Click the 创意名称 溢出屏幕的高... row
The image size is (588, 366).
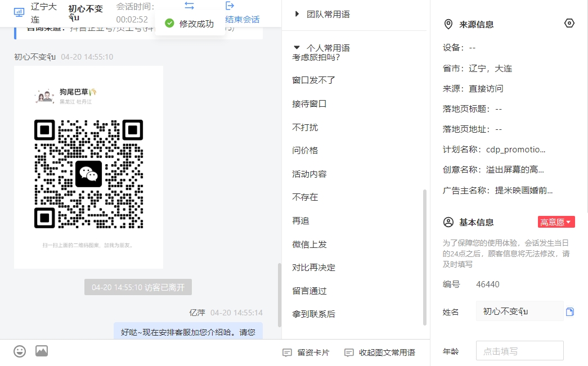[493, 170]
